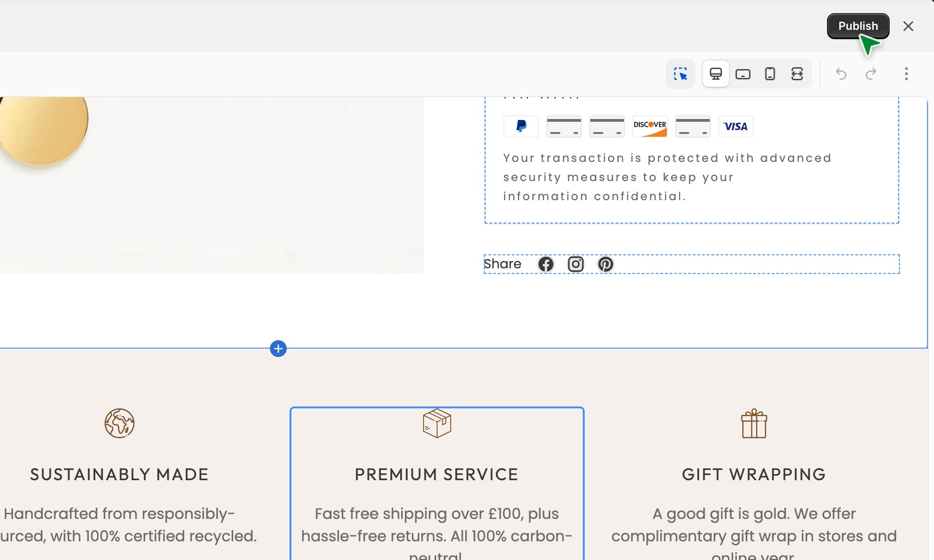
Task: Select the Premium Service heading
Action: 437,475
